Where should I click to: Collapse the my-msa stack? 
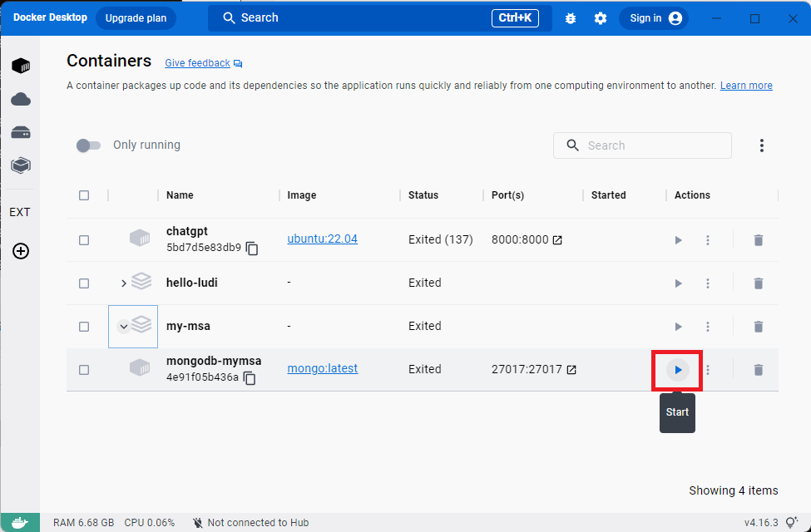coord(124,327)
